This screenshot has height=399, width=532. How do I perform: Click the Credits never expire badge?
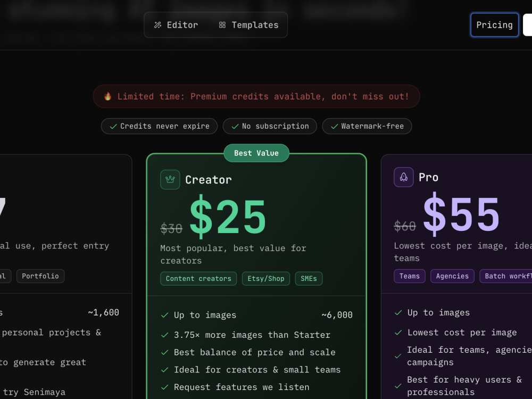(159, 126)
